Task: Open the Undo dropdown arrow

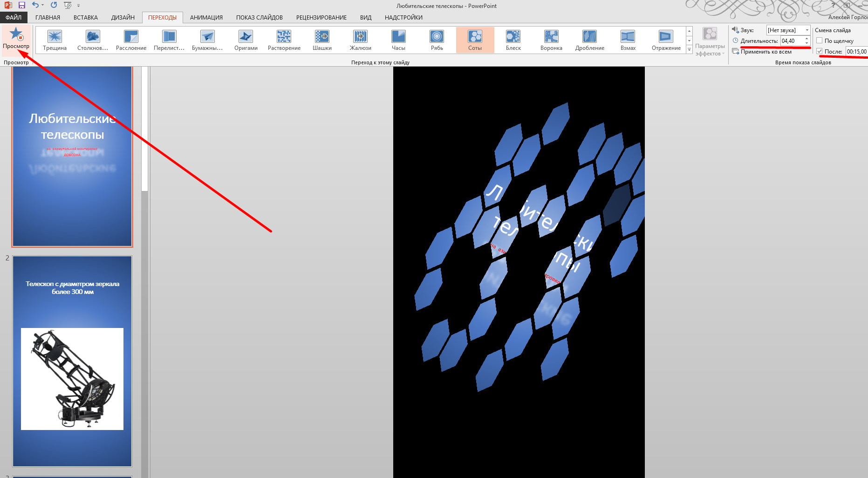Action: (42, 6)
